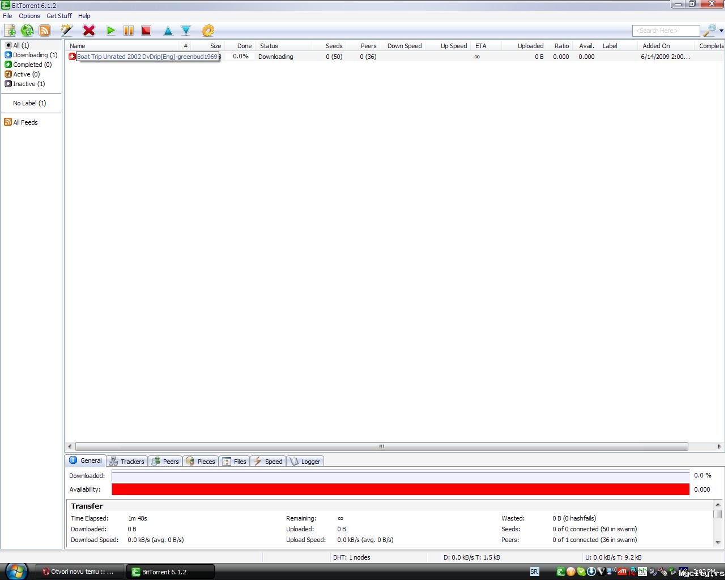Sort torrents by the Label column
This screenshot has width=728, height=580.
tap(618, 46)
